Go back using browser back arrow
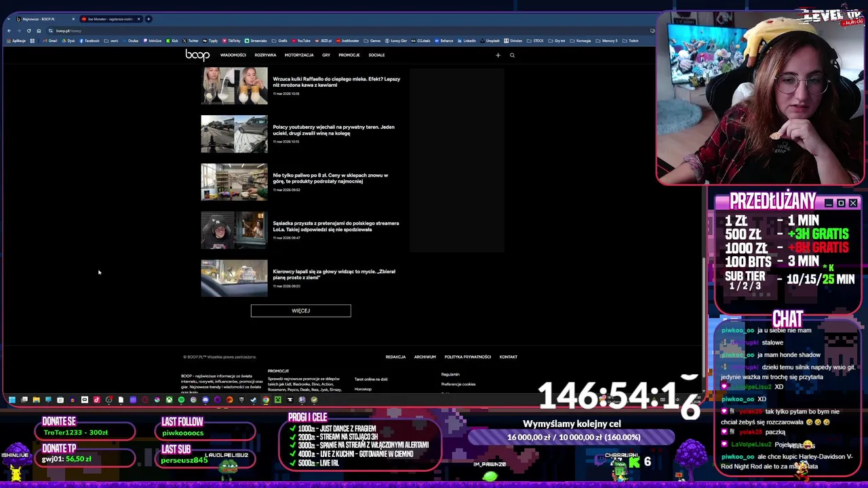The width and height of the screenshot is (868, 488). coord(9,30)
